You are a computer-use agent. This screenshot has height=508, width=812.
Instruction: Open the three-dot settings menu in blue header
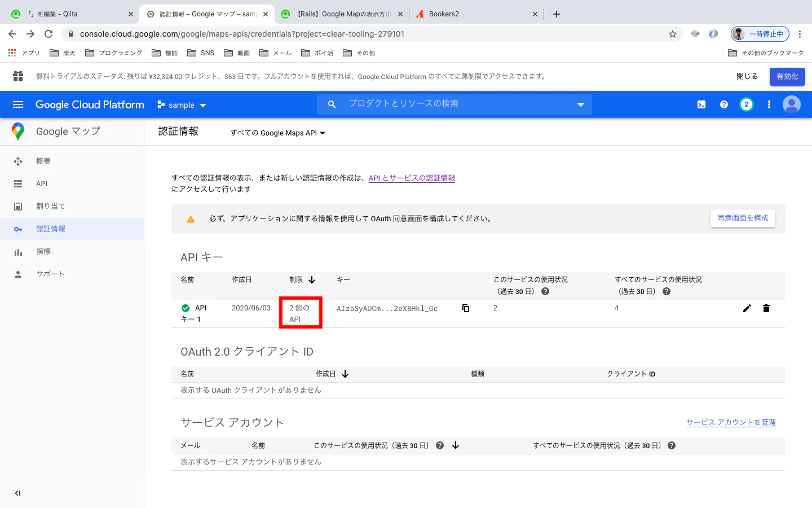769,104
